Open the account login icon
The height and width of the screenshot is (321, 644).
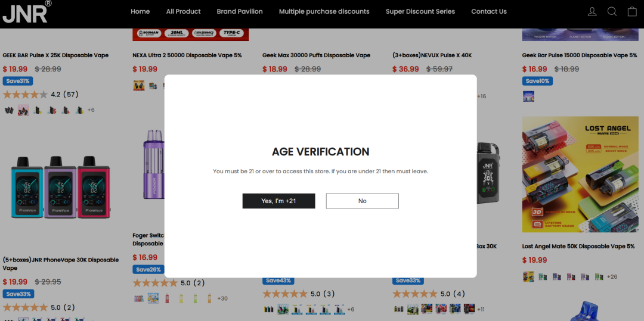click(592, 11)
